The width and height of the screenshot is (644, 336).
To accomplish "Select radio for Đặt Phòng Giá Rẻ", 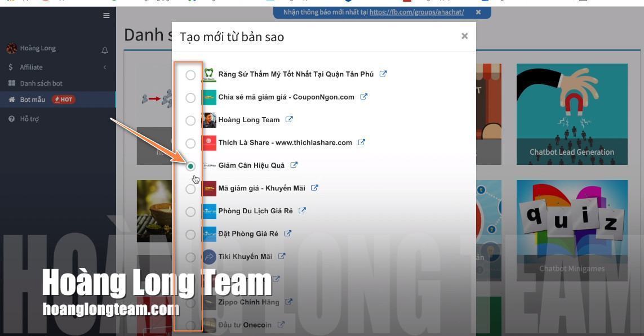I will [190, 234].
